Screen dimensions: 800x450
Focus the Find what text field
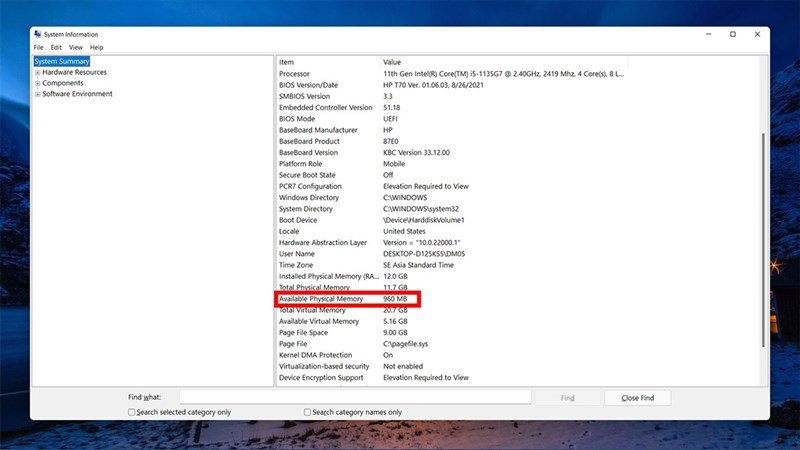(x=355, y=397)
